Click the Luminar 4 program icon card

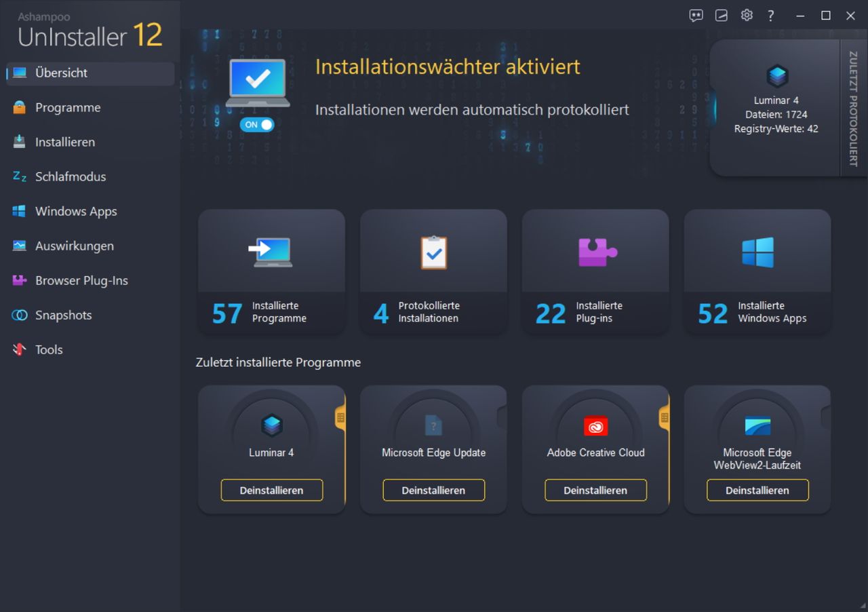[x=271, y=426]
